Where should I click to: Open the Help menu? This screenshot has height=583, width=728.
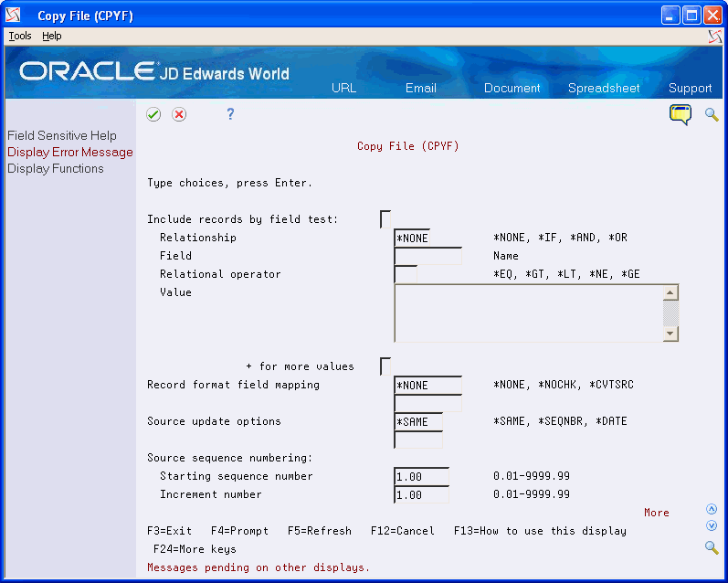[x=51, y=36]
